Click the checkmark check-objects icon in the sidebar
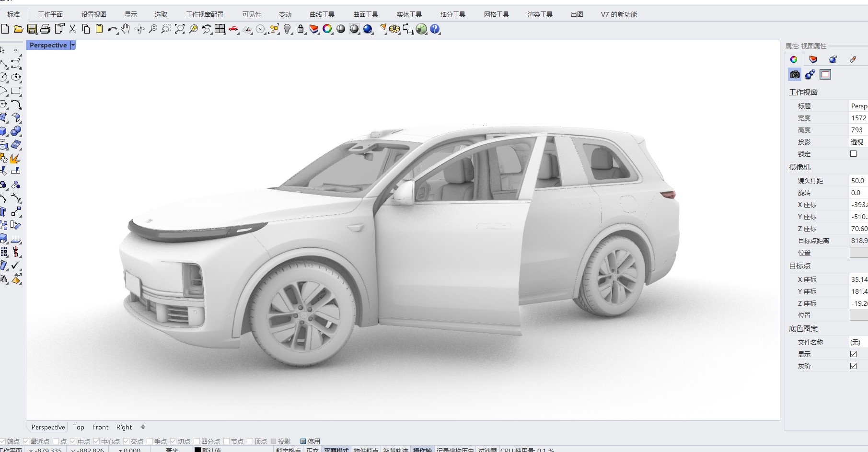This screenshot has width=868, height=452. [16, 265]
